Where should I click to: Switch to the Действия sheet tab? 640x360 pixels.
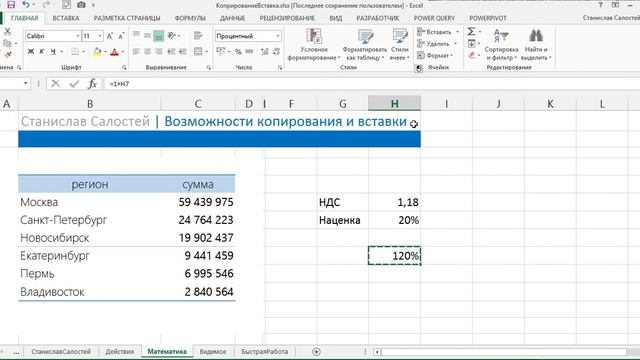point(120,351)
